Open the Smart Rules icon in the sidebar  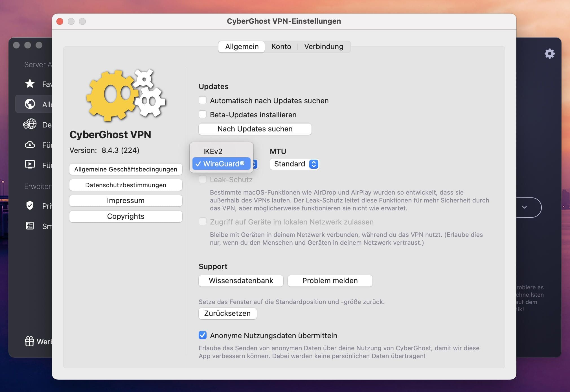pos(29,226)
